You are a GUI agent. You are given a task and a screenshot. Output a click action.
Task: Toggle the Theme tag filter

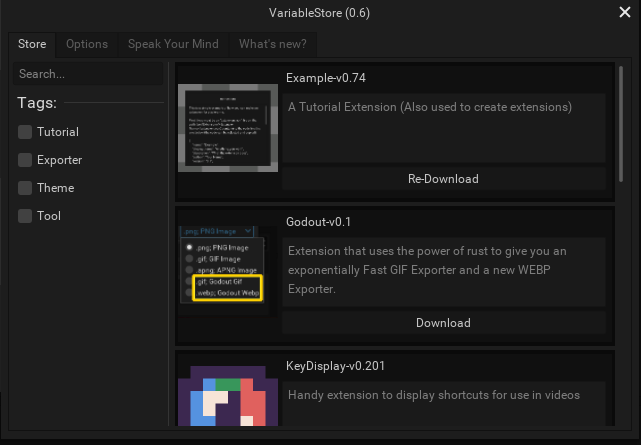[x=25, y=188]
